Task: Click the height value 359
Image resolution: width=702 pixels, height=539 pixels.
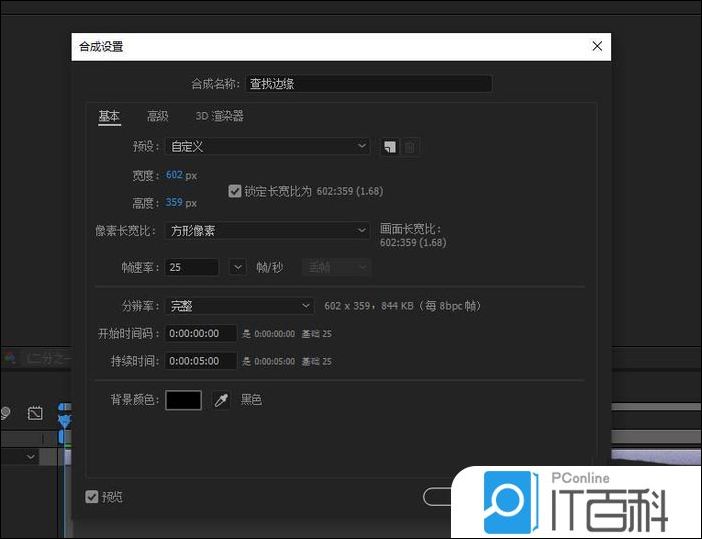Action: tap(174, 202)
